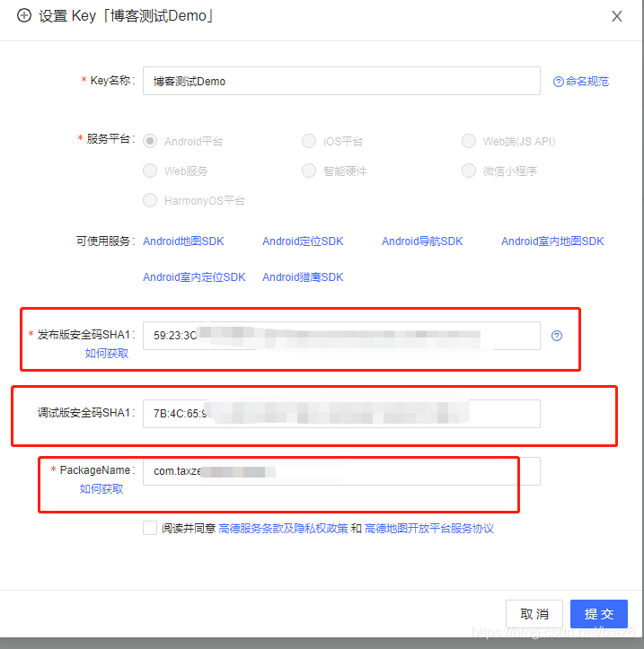Click the 发布版安全码SHA1 input field
The height and width of the screenshot is (649, 644).
341,336
